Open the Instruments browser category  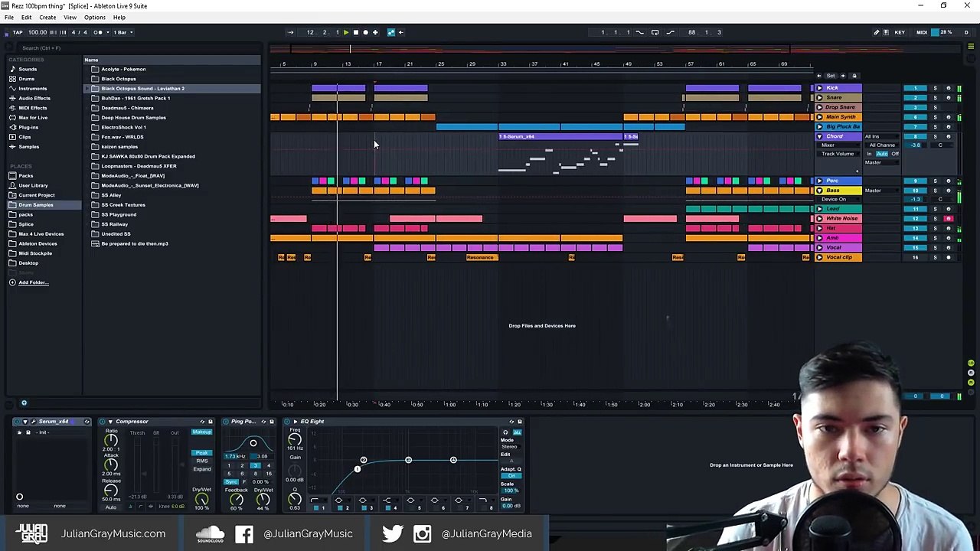pyautogui.click(x=32, y=88)
